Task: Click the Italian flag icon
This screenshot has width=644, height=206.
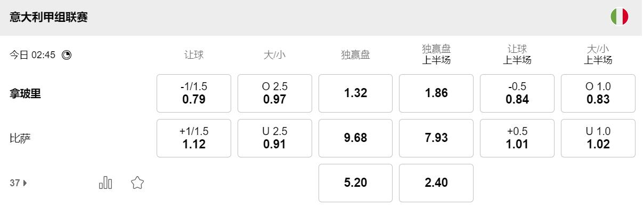Action: tap(619, 17)
